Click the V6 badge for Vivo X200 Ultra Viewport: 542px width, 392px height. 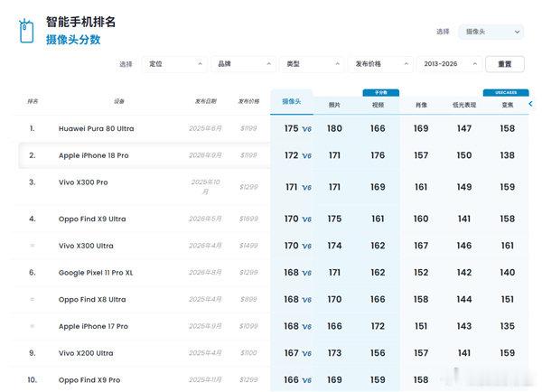pos(306,354)
